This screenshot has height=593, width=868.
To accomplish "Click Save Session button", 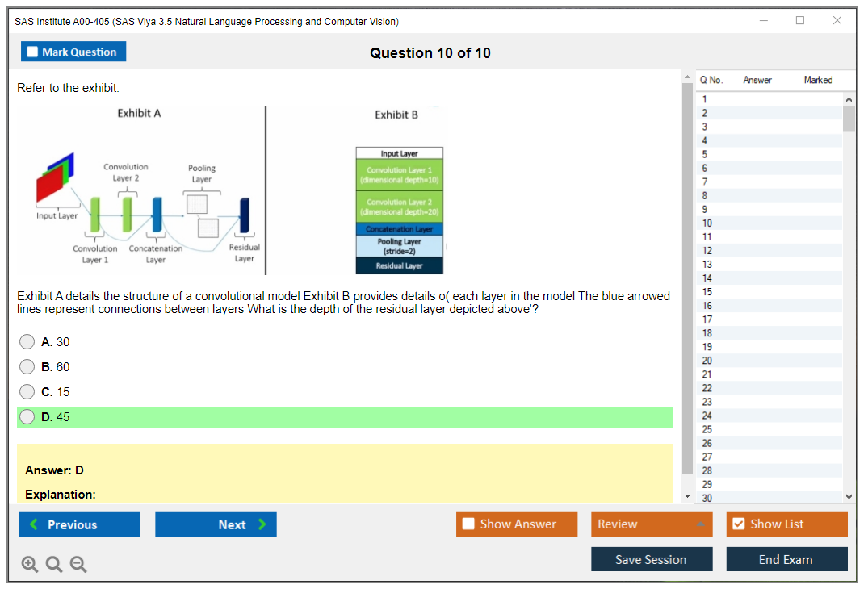I will click(651, 559).
